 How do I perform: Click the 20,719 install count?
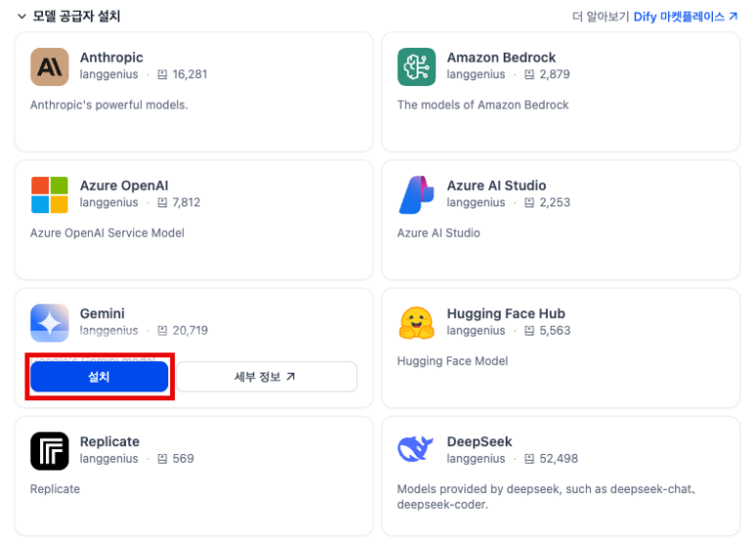(191, 331)
